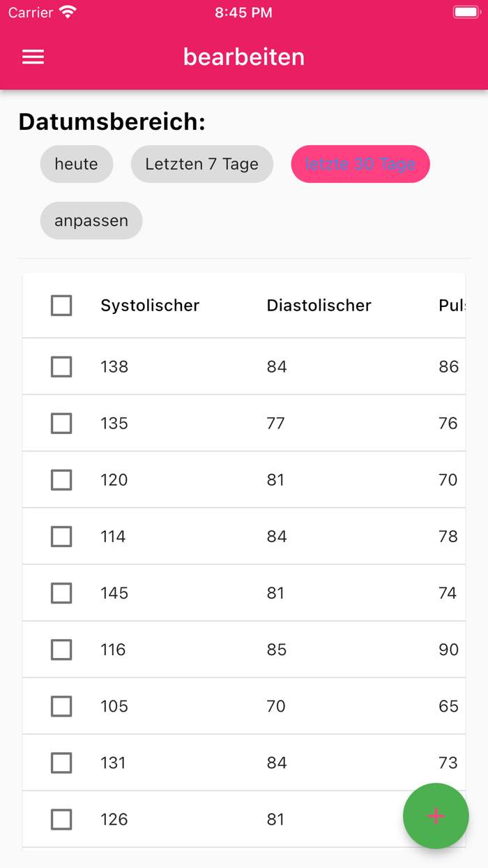Viewport: 488px width, 868px height.
Task: Select the row with systolic 105
Action: (x=61, y=706)
